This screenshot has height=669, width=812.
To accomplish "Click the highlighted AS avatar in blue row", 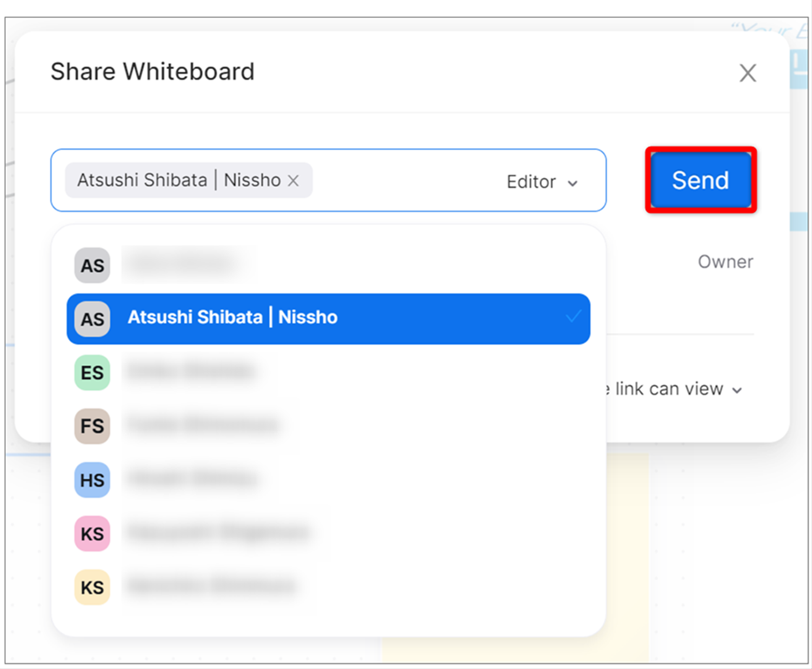I will (x=92, y=319).
